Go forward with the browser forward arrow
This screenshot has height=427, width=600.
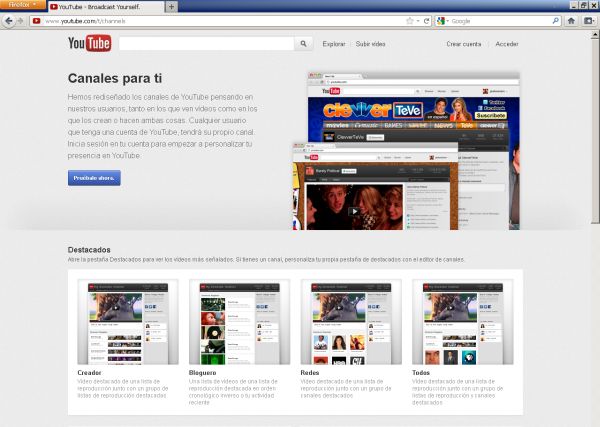pos(20,21)
